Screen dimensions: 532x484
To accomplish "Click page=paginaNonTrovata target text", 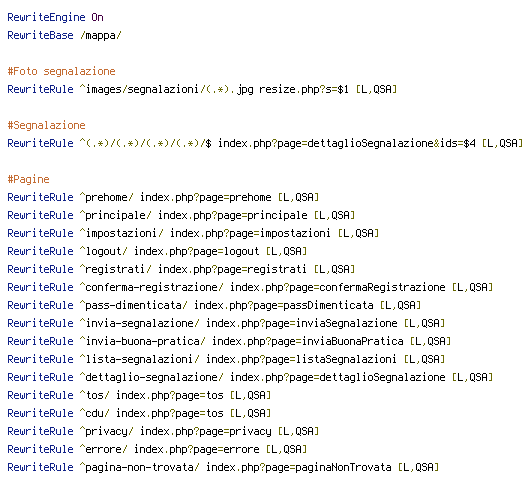I will pos(328,467).
